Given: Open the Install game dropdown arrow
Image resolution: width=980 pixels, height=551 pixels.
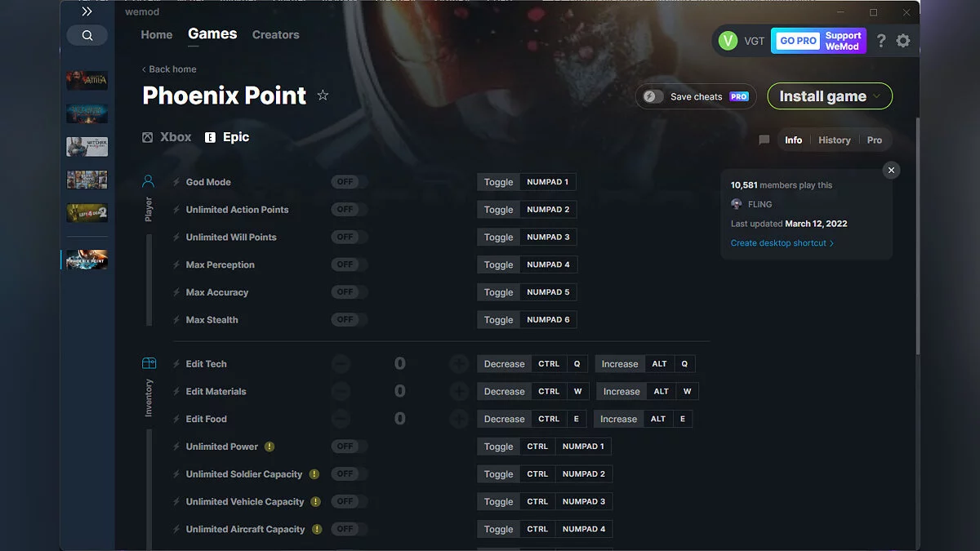Looking at the screenshot, I should click(x=877, y=96).
